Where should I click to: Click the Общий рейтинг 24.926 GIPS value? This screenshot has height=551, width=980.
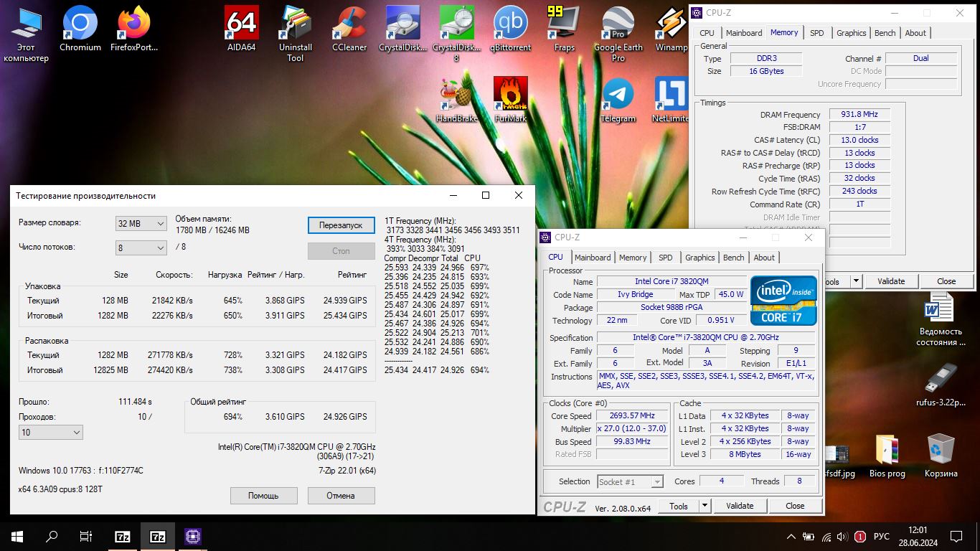tap(345, 416)
